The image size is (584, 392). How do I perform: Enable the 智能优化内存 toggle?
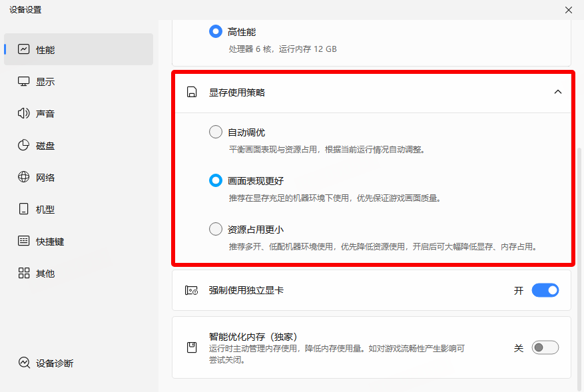click(x=545, y=347)
